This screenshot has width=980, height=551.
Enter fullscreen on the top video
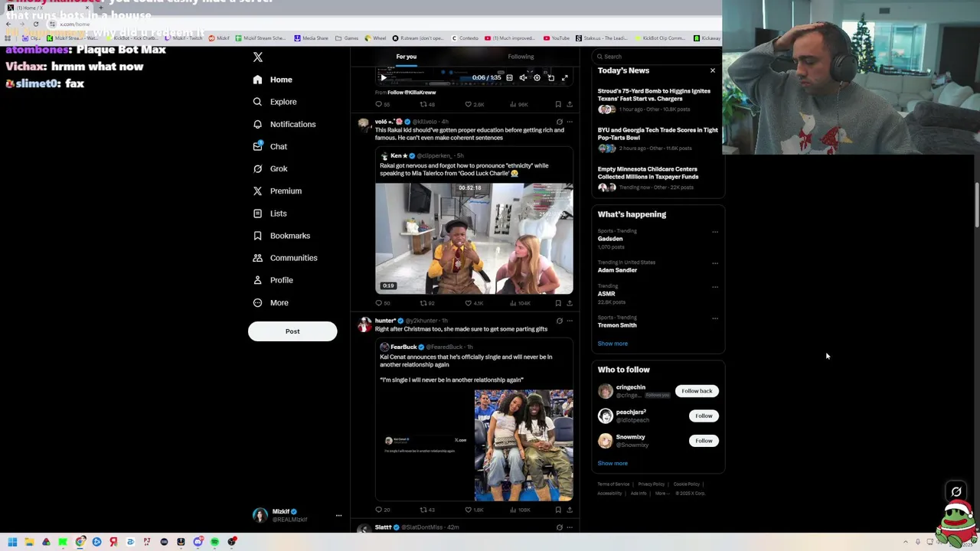pos(564,77)
